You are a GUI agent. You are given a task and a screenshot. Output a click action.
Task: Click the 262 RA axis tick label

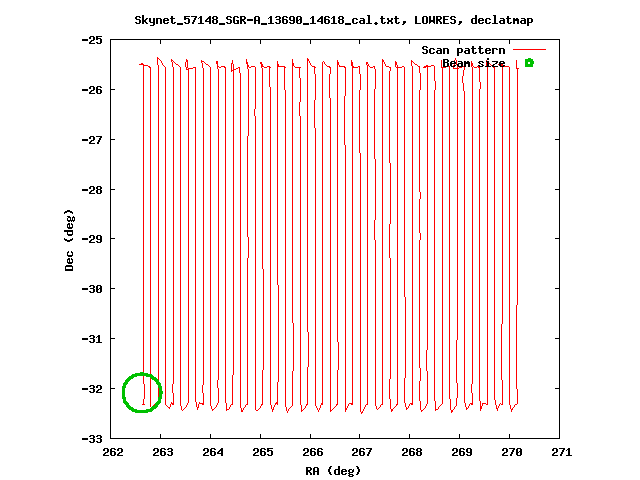(113, 452)
